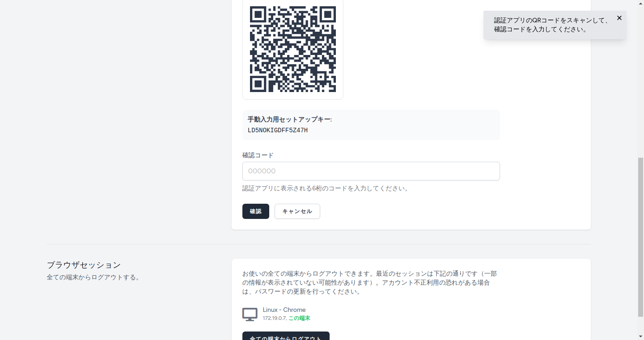Click the Linux - Chrome session text
644x340 pixels.
[284, 310]
